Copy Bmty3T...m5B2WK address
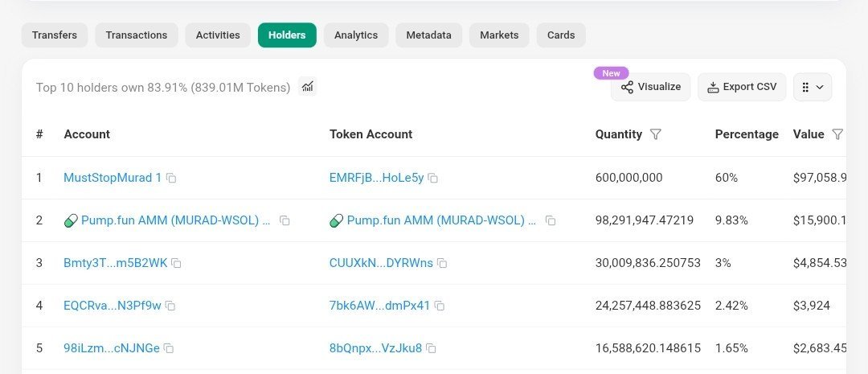 click(176, 263)
